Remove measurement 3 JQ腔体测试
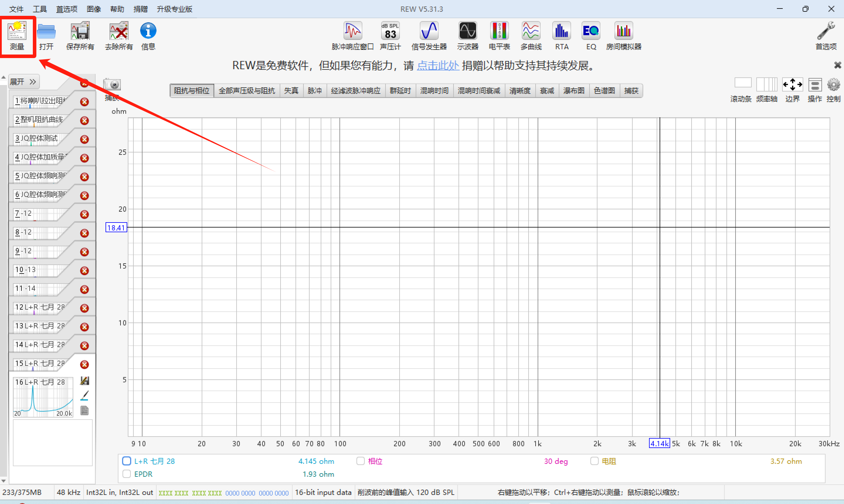This screenshot has width=844, height=504. (84, 139)
